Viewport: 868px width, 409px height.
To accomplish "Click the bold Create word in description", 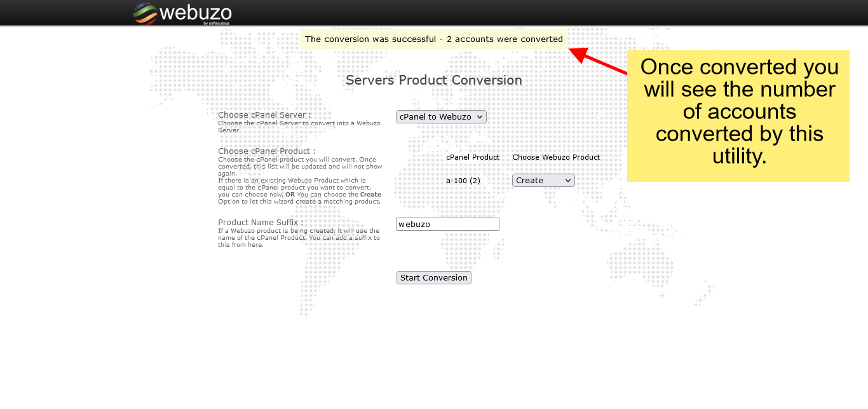I will [x=370, y=195].
